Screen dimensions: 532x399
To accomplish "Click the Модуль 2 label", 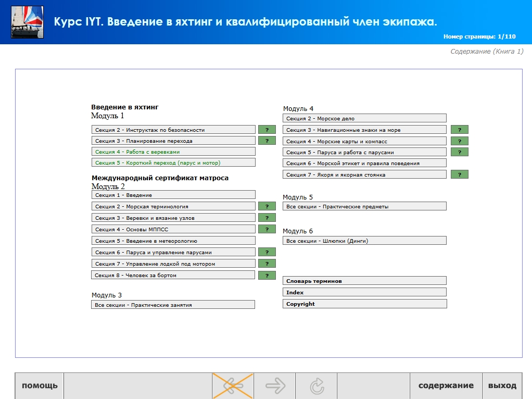I will pos(108,186).
